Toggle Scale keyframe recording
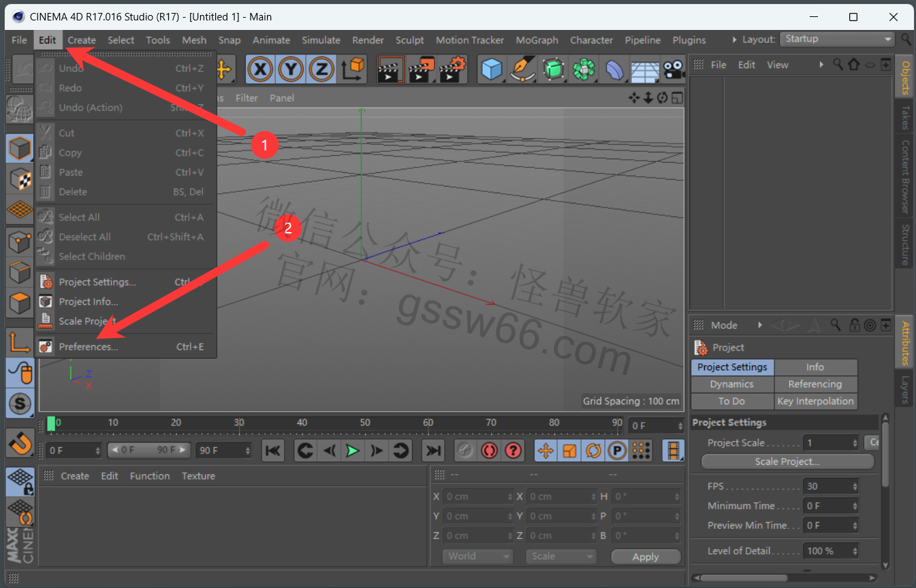This screenshot has height=588, width=916. [x=569, y=450]
